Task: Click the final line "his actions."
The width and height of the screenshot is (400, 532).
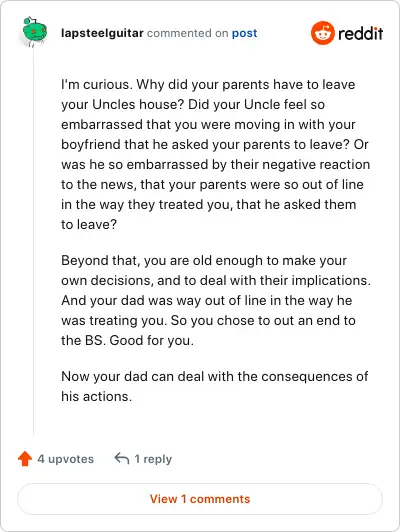Action: [96, 396]
